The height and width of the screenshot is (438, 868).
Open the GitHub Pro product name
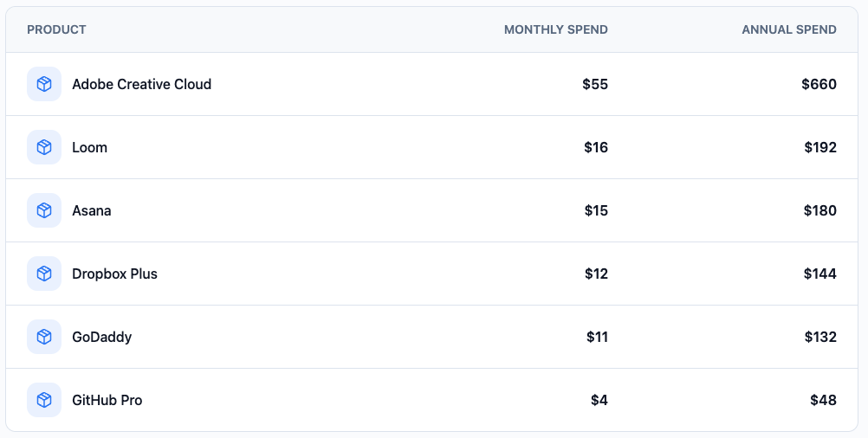pos(107,400)
